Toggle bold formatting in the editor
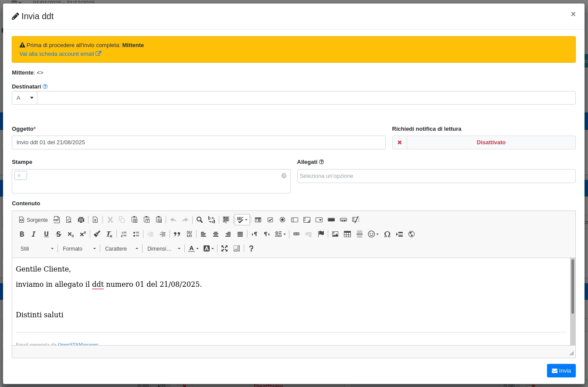Screen dimensions: 588x387 22,234
